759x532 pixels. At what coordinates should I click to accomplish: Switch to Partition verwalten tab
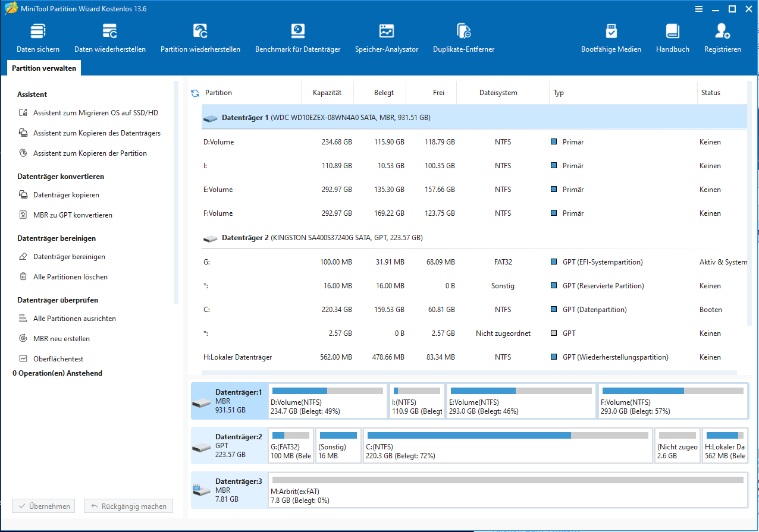click(x=44, y=68)
